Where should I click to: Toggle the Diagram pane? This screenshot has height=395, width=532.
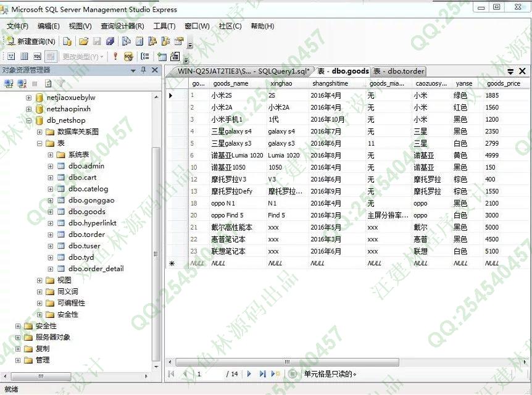point(11,56)
